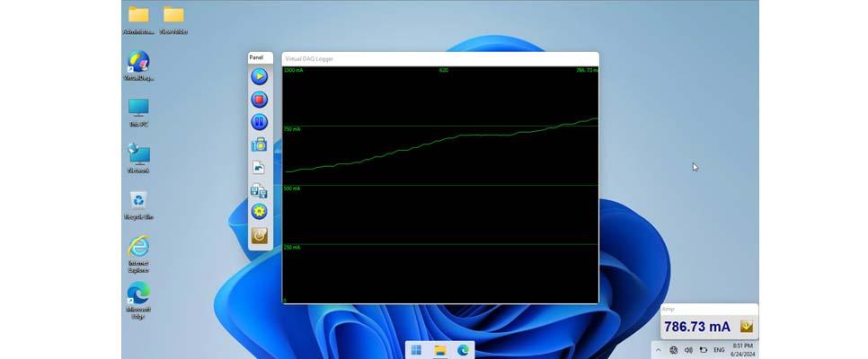Click the Panel window title
This screenshot has height=359, width=868.
[x=256, y=57]
